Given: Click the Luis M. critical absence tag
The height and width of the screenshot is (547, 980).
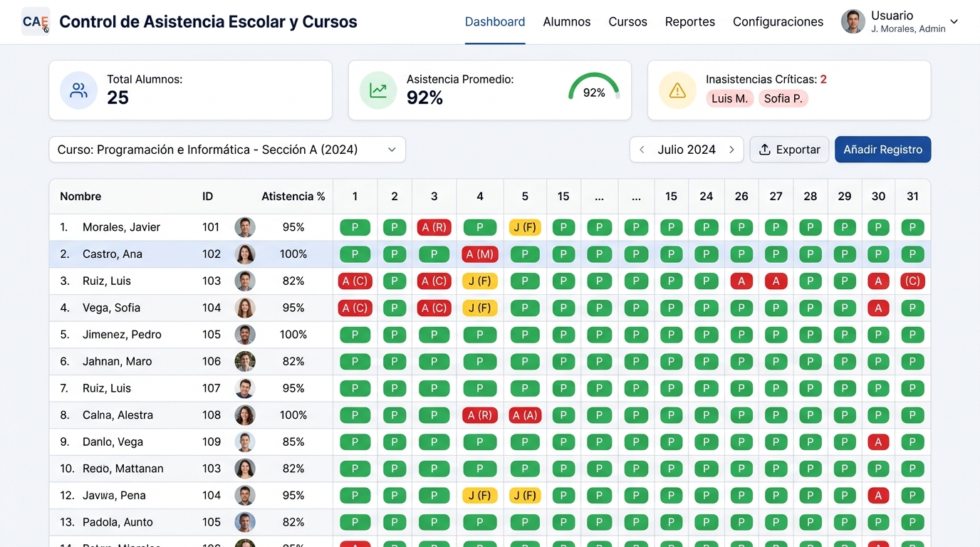Looking at the screenshot, I should coord(730,98).
